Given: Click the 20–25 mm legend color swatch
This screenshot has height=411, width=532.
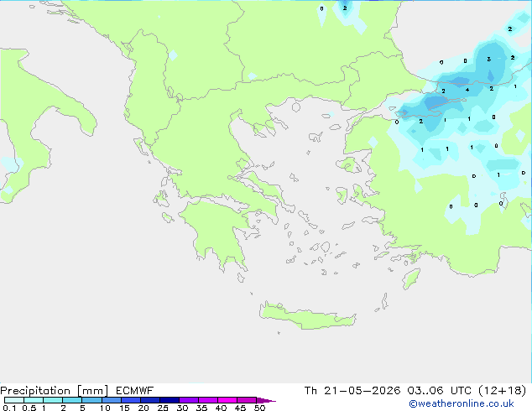Looking at the screenshot, I should point(150,400).
